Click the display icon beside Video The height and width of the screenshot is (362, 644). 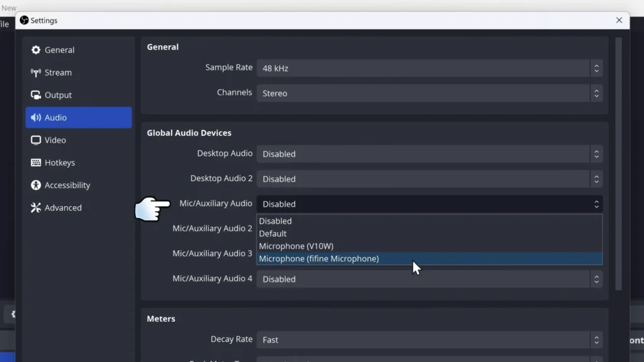(x=36, y=140)
